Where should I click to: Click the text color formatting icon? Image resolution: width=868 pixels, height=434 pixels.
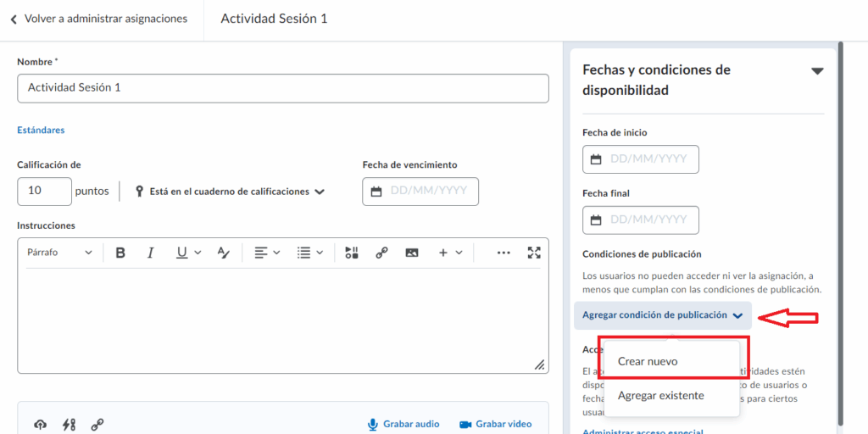(x=223, y=253)
